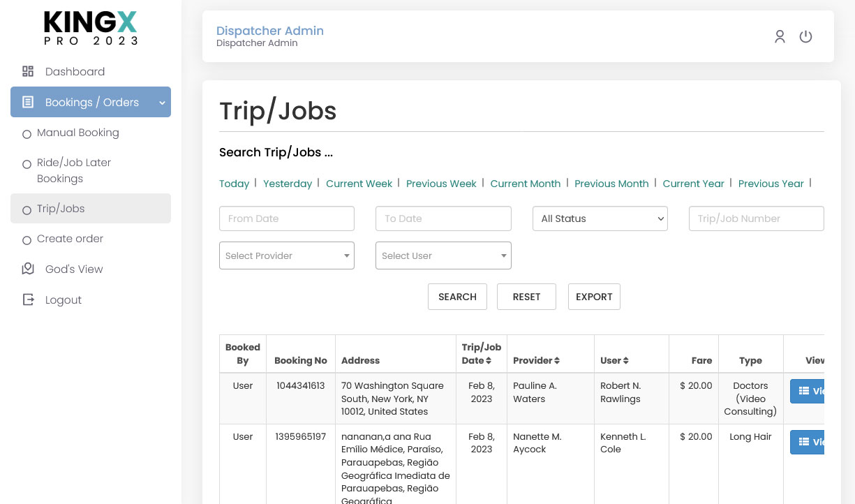The image size is (855, 504).
Task: Open the All Status dropdown
Action: click(x=600, y=218)
